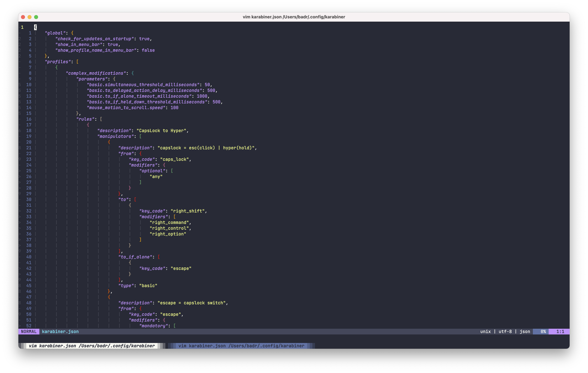Click the fold marker beside the global line
Screen dimensions: 588x373
point(20,33)
